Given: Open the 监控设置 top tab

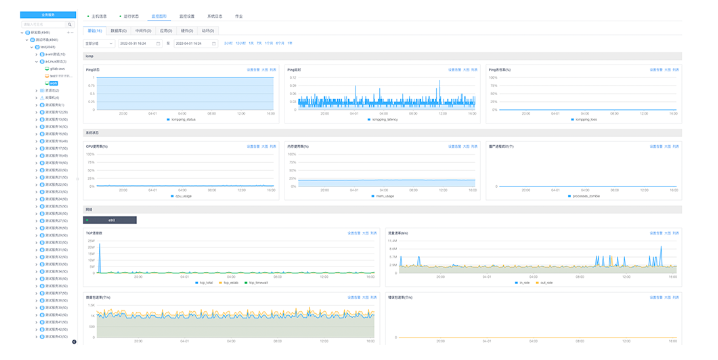Looking at the screenshot, I should pyautogui.click(x=187, y=16).
